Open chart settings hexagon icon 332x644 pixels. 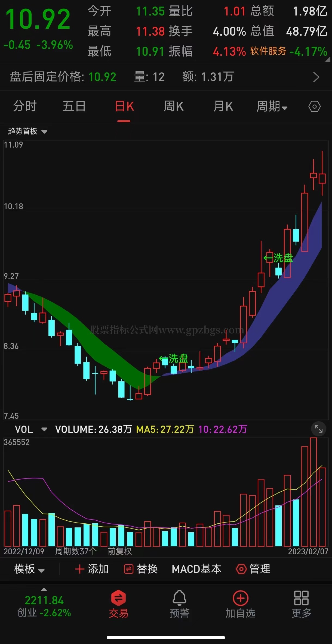pyautogui.click(x=314, y=107)
